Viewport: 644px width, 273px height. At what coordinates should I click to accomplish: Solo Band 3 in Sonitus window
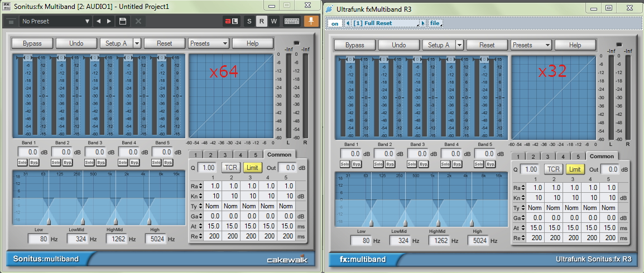tap(89, 163)
